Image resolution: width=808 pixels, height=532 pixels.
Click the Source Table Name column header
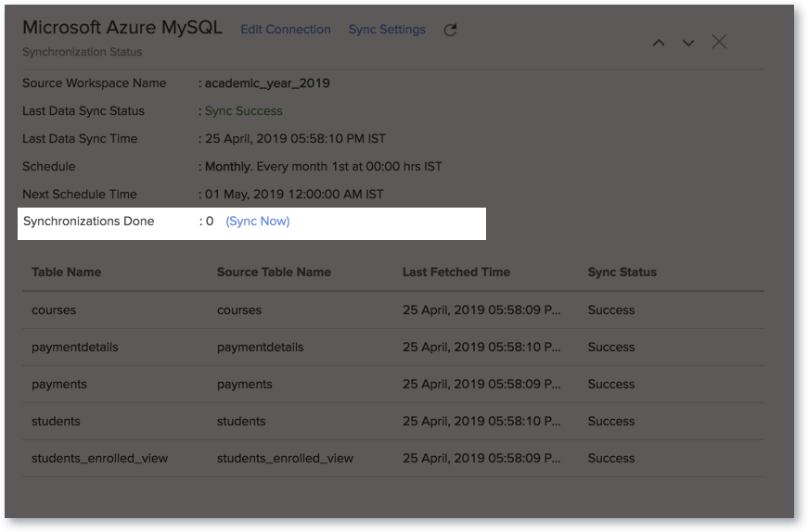pyautogui.click(x=274, y=272)
